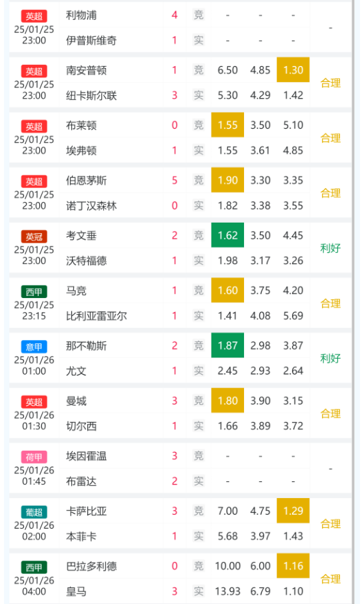
Task: Open team 皇马
Action: [76, 591]
